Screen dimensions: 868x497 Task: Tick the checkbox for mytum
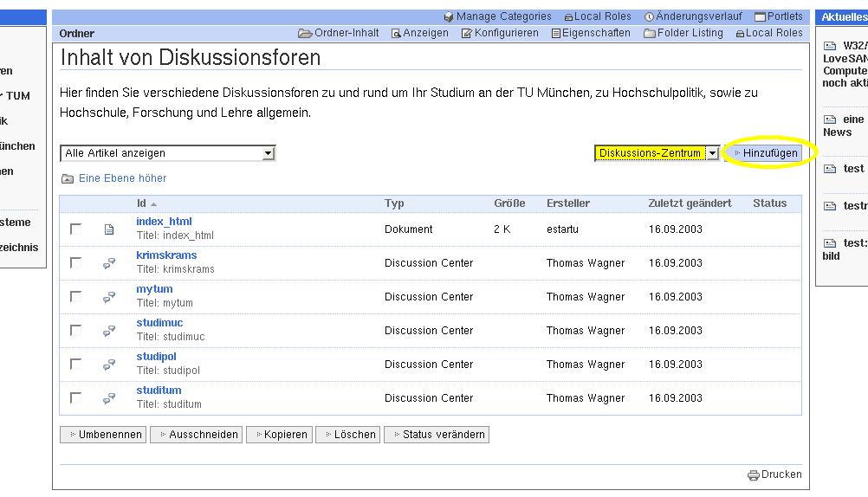coord(76,297)
